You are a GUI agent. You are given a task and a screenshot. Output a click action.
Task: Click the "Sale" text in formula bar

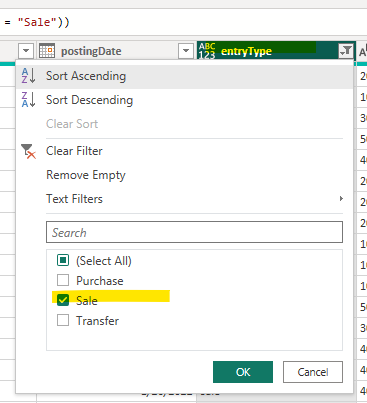[37, 22]
